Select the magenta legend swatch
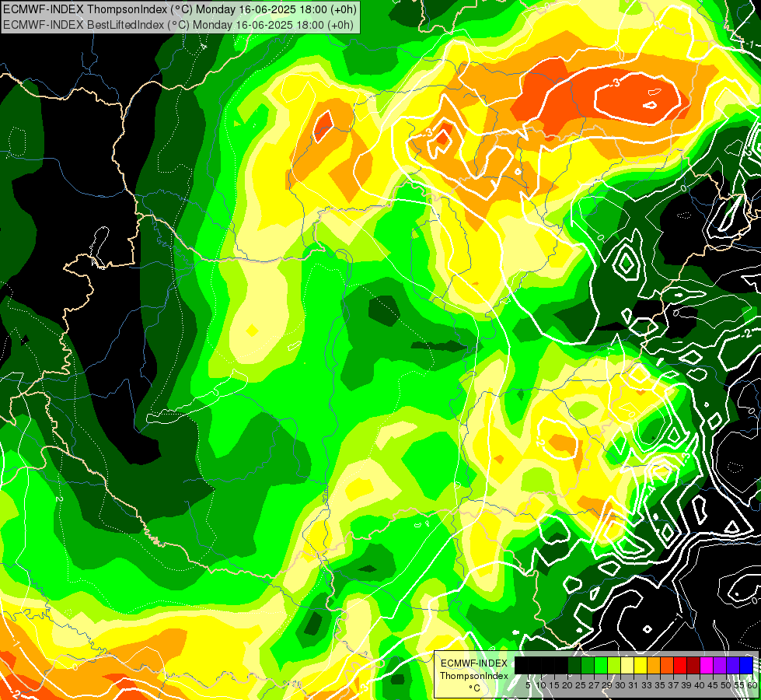Image resolution: width=761 pixels, height=700 pixels. coord(706,665)
